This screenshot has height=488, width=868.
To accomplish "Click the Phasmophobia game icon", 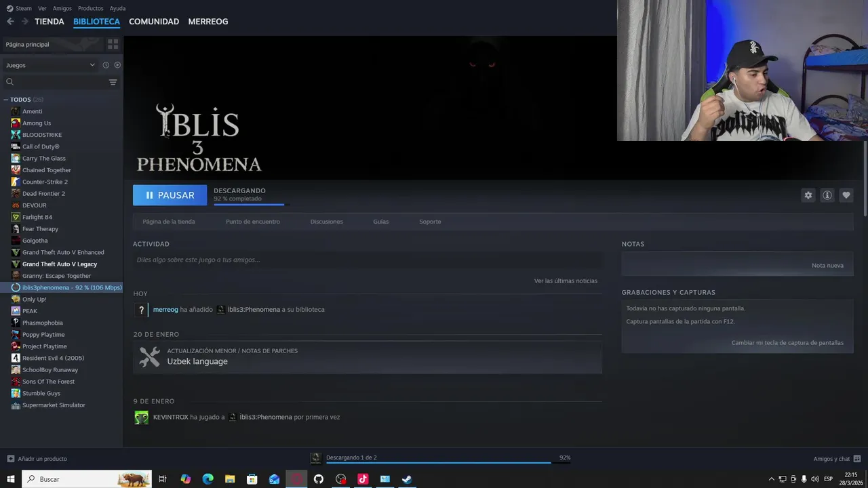I will point(16,323).
